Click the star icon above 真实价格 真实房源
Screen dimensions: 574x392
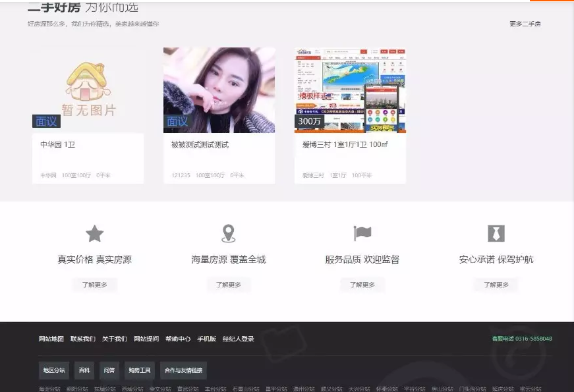[95, 233]
